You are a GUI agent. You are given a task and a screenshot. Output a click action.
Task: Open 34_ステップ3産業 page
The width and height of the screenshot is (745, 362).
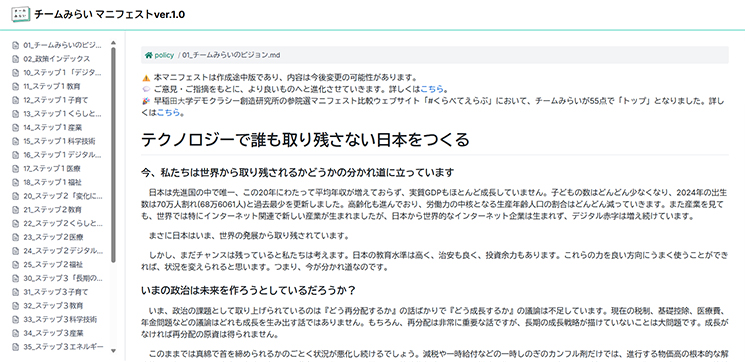53,333
